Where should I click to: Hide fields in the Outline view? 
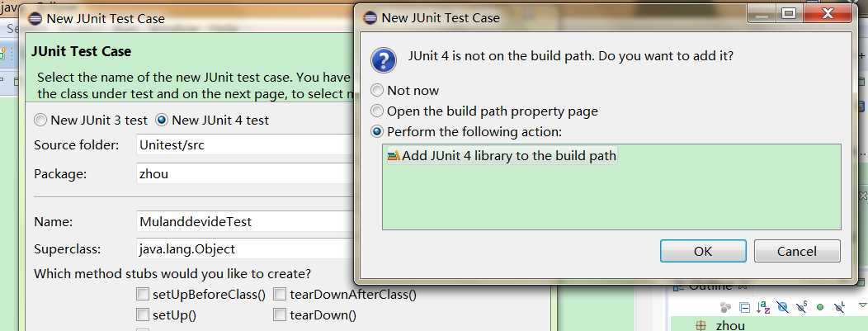click(782, 307)
